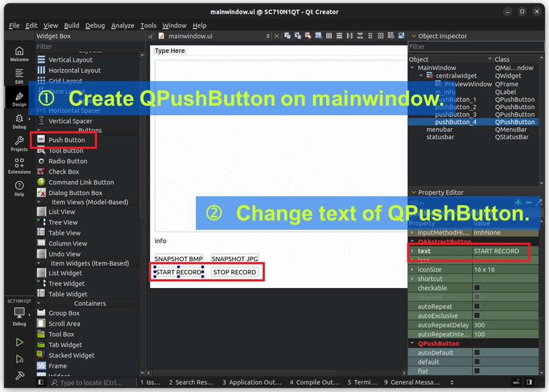The image size is (549, 392).
Task: Select Edit Widgets mode toolbar icon
Action: [x=287, y=36]
